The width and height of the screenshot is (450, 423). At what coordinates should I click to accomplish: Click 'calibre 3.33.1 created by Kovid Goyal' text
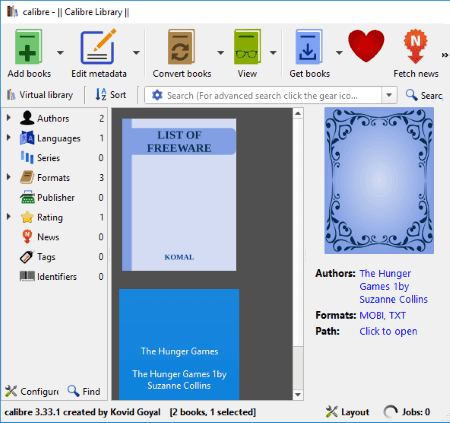pos(82,412)
